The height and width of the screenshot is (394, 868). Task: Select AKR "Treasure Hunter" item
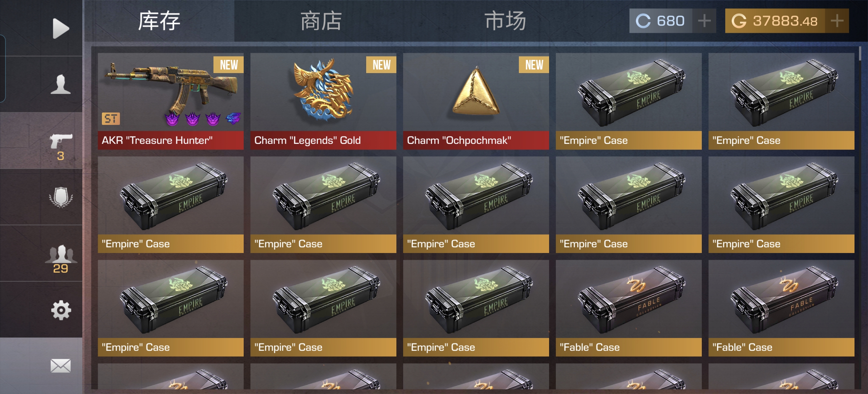pos(170,101)
